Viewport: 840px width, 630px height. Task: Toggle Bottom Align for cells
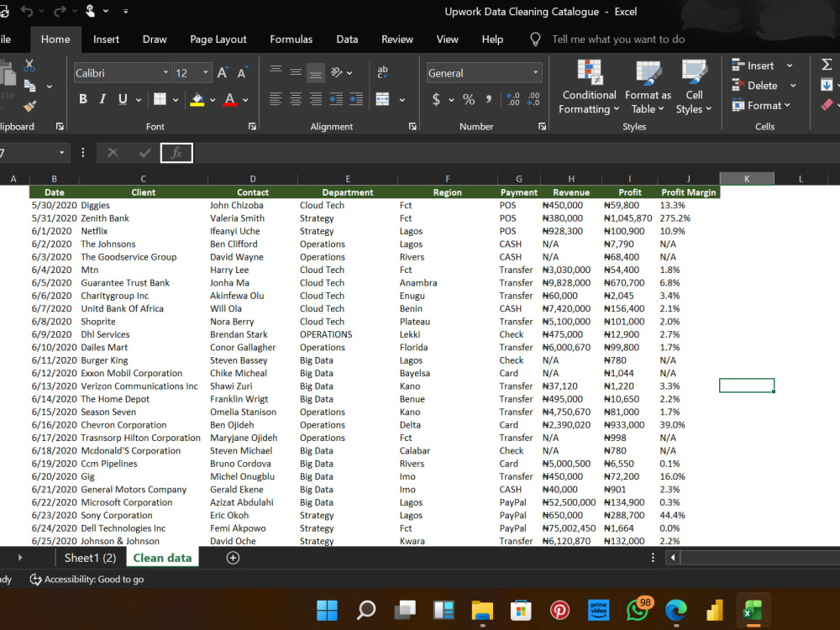(316, 73)
